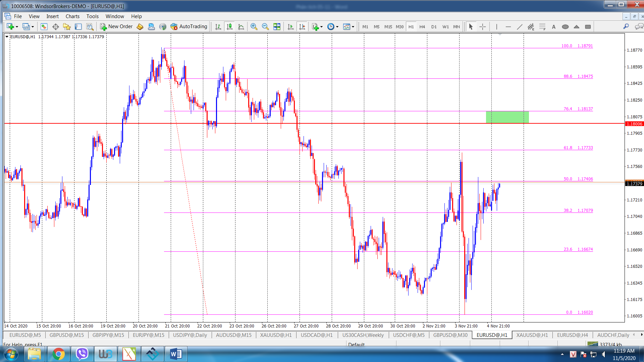Open the Templates dropdown arrow

(x=353, y=27)
